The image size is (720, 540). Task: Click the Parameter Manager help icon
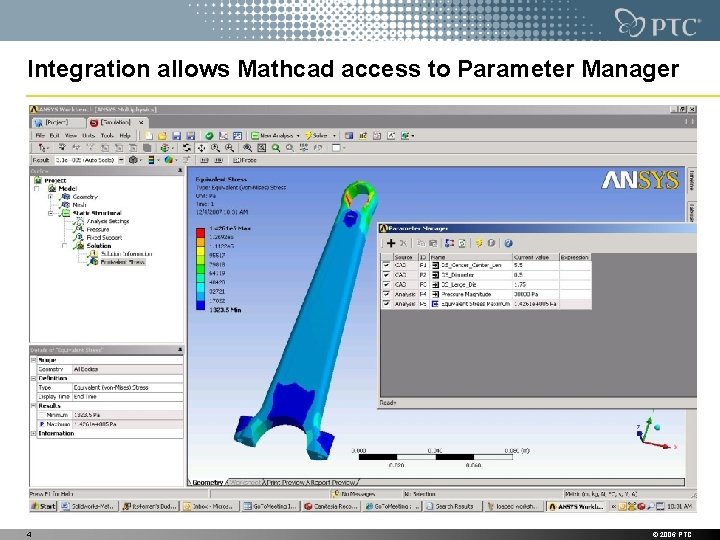[508, 243]
